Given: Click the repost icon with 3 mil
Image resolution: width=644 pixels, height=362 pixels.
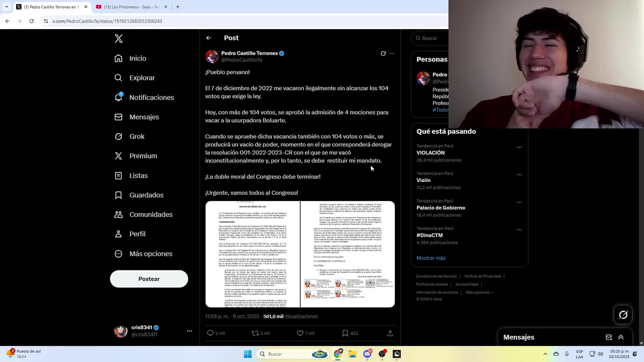Looking at the screenshot, I should pos(256,333).
